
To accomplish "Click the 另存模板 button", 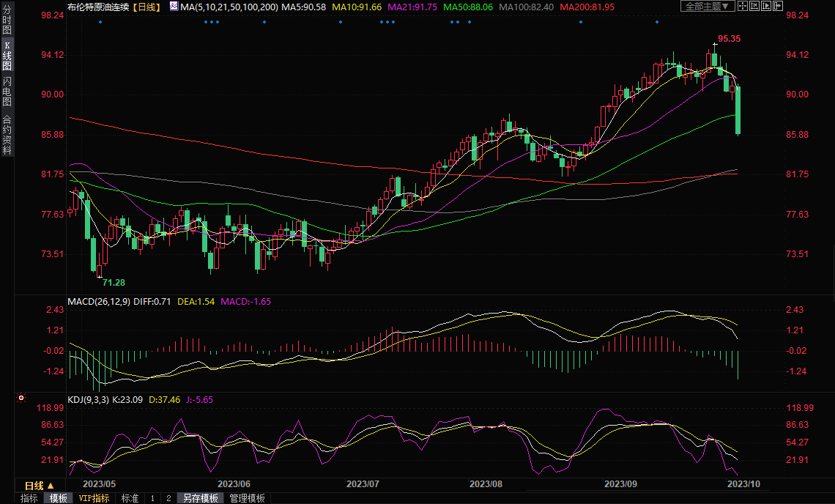I will coord(201,498).
